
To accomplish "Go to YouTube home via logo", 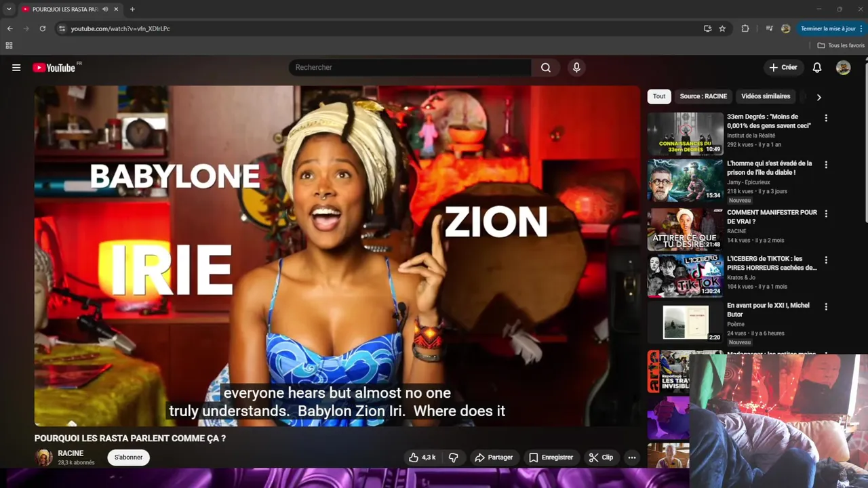I will click(x=54, y=68).
